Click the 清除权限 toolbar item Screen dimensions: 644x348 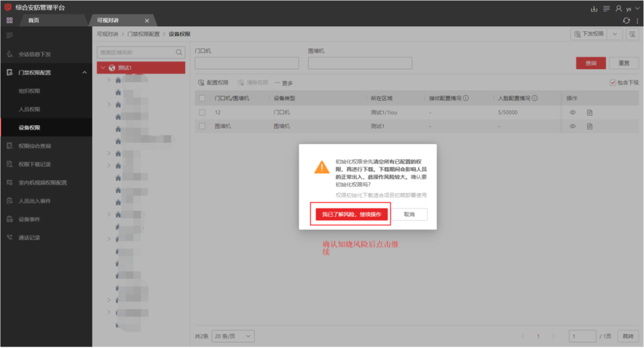(253, 82)
